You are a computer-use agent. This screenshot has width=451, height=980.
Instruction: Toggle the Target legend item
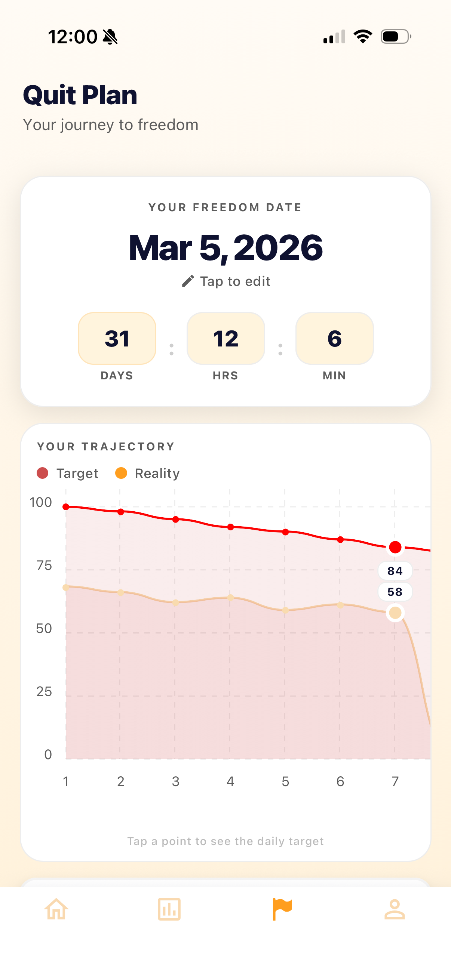click(68, 473)
